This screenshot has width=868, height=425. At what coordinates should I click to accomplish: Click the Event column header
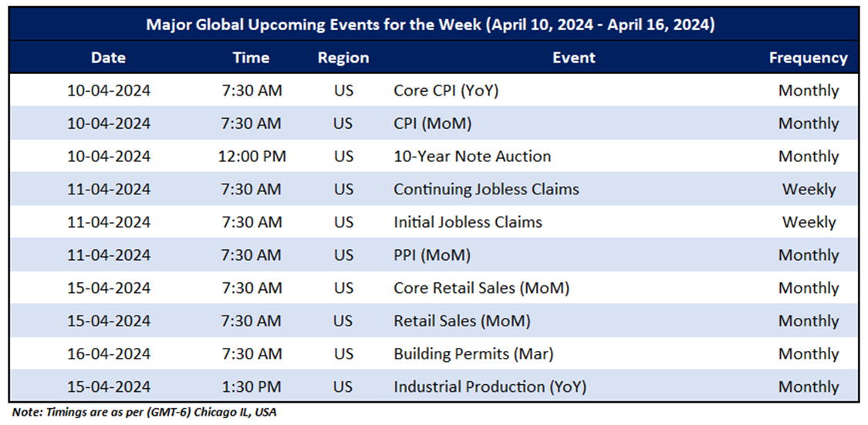573,58
